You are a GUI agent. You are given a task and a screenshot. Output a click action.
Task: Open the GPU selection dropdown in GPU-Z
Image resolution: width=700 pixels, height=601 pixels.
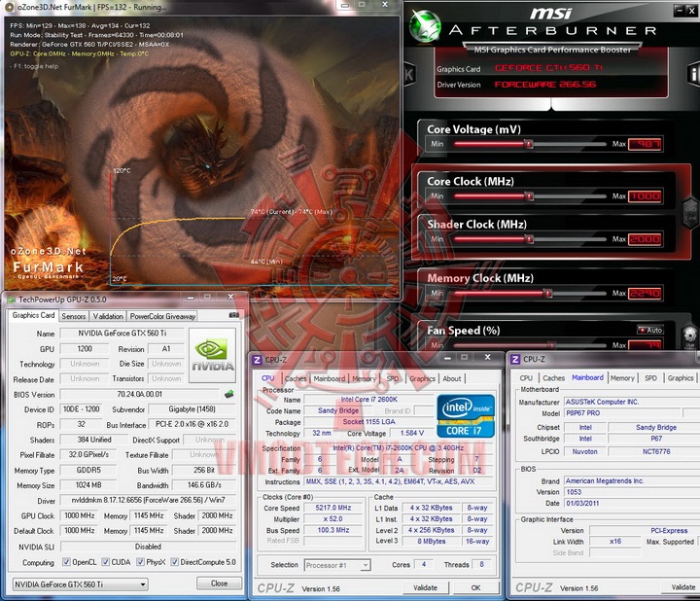click(81, 584)
